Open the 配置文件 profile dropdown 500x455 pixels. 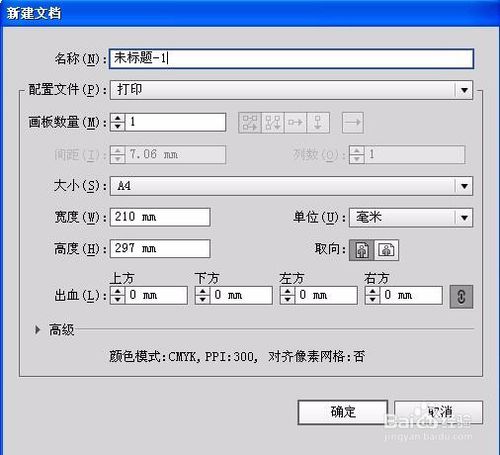pos(291,90)
